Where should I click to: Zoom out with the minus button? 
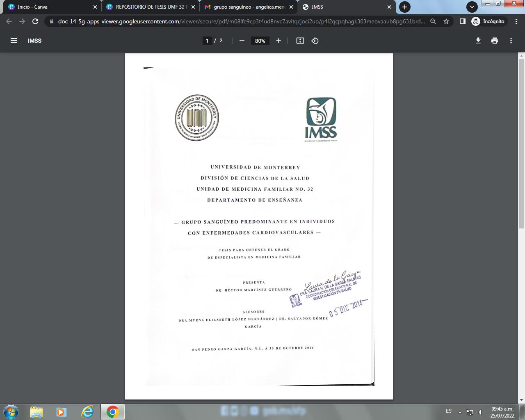click(242, 41)
